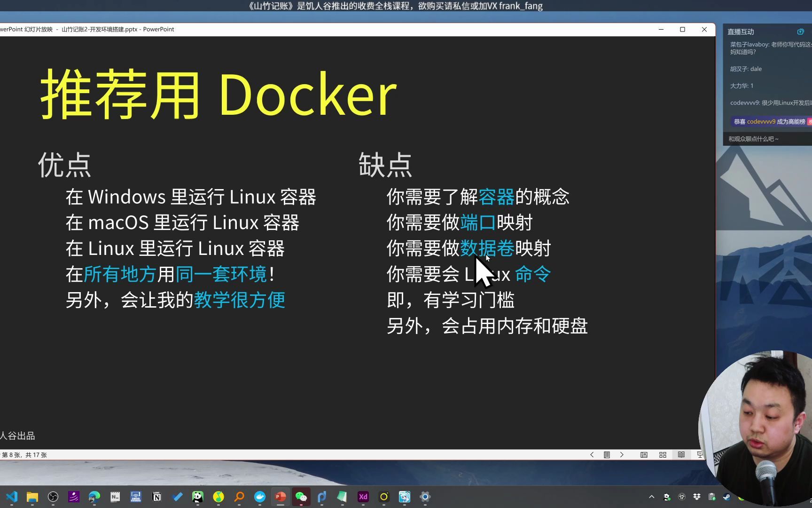Image resolution: width=812 pixels, height=508 pixels.
Task: Expand hidden system tray icons chevron
Action: 651,497
